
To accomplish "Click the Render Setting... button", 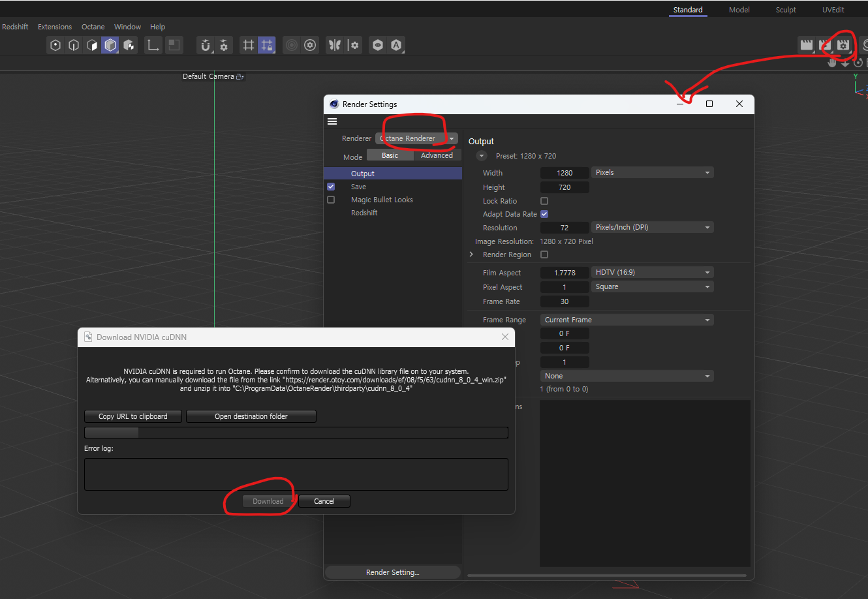I will coord(392,572).
